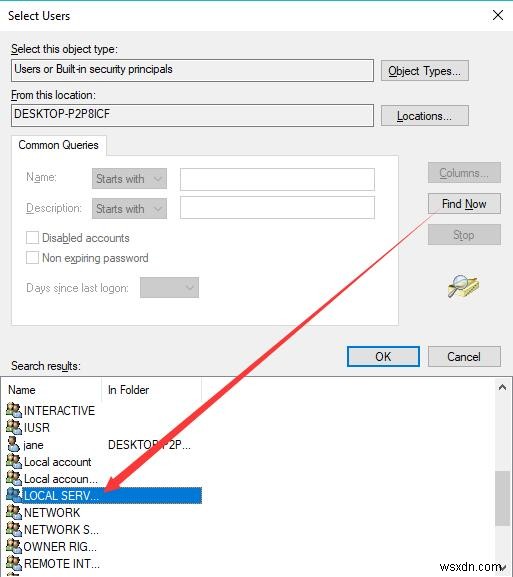This screenshot has width=513, height=577.
Task: Sort by the In Folder column header
Action: click(151, 389)
